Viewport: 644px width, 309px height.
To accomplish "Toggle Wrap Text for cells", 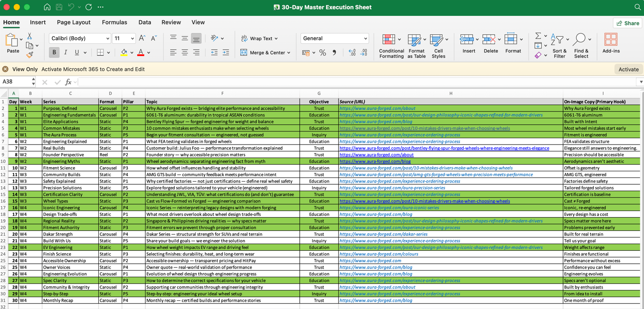I will click(x=259, y=38).
